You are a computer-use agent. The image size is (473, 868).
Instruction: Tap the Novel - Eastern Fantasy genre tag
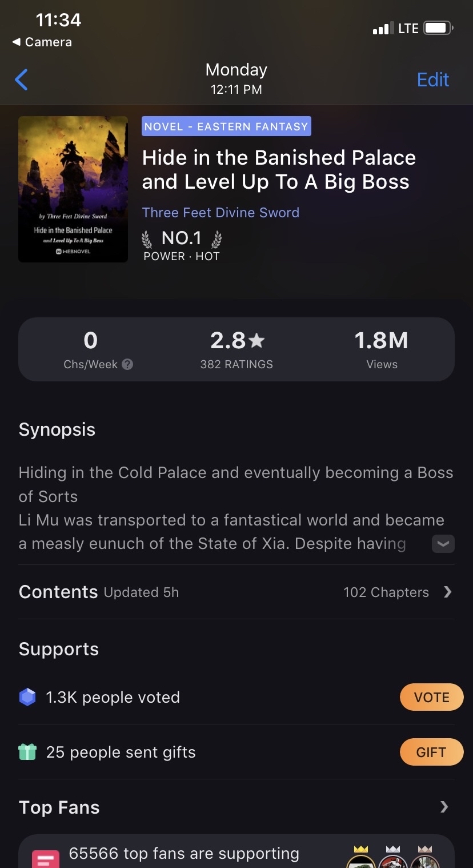(x=226, y=126)
